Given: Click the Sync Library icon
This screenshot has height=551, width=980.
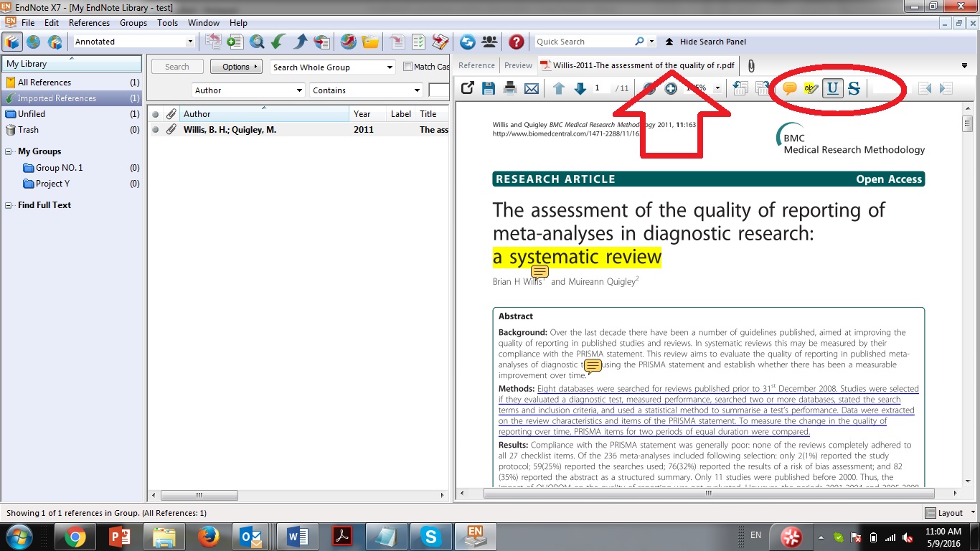Looking at the screenshot, I should tap(467, 42).
